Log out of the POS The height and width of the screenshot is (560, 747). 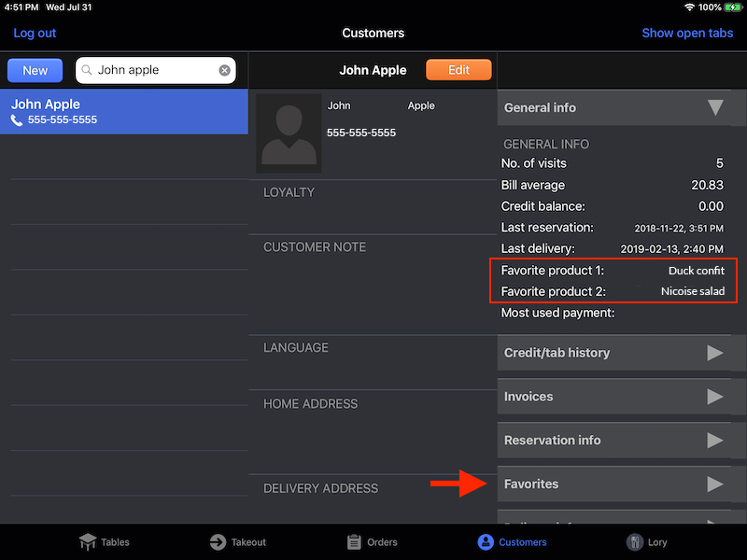point(35,33)
